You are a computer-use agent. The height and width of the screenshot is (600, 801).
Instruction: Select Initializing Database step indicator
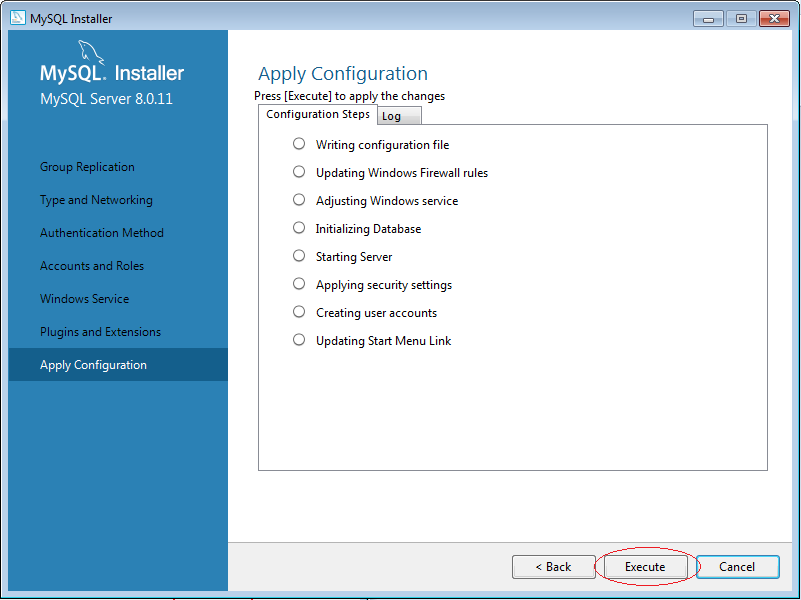point(299,228)
